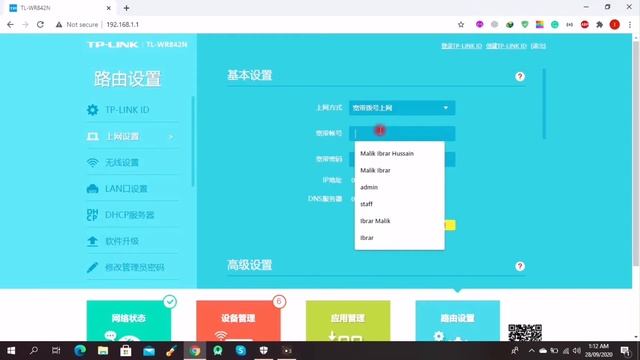Open the Chrome Extensions puzzle-piece menu
The height and width of the screenshot is (360, 640).
pyautogui.click(x=600, y=24)
